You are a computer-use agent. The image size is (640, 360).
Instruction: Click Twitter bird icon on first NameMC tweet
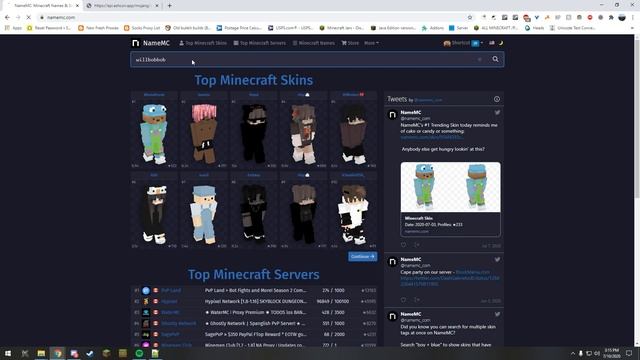497,112
